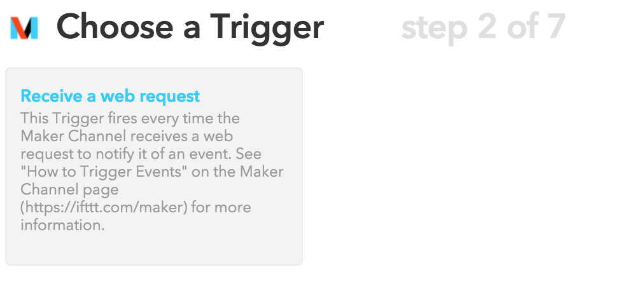Screen dimensions: 644x286
Task: Click the Maker channel logo icon
Action: point(24,27)
